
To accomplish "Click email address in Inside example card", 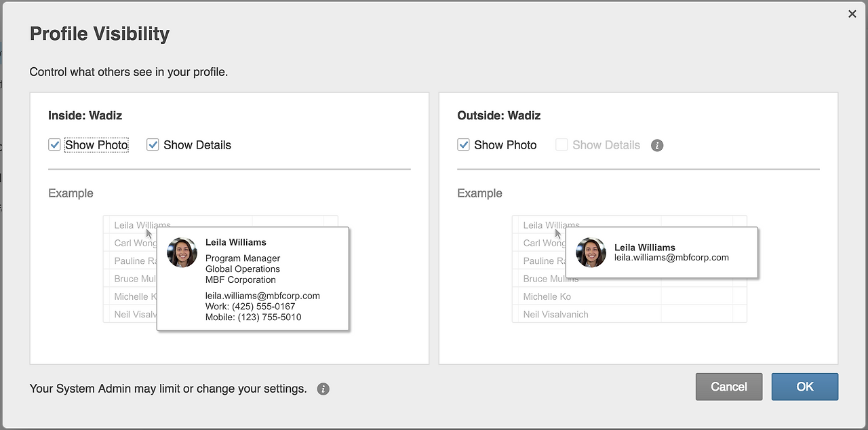I will coord(262,296).
